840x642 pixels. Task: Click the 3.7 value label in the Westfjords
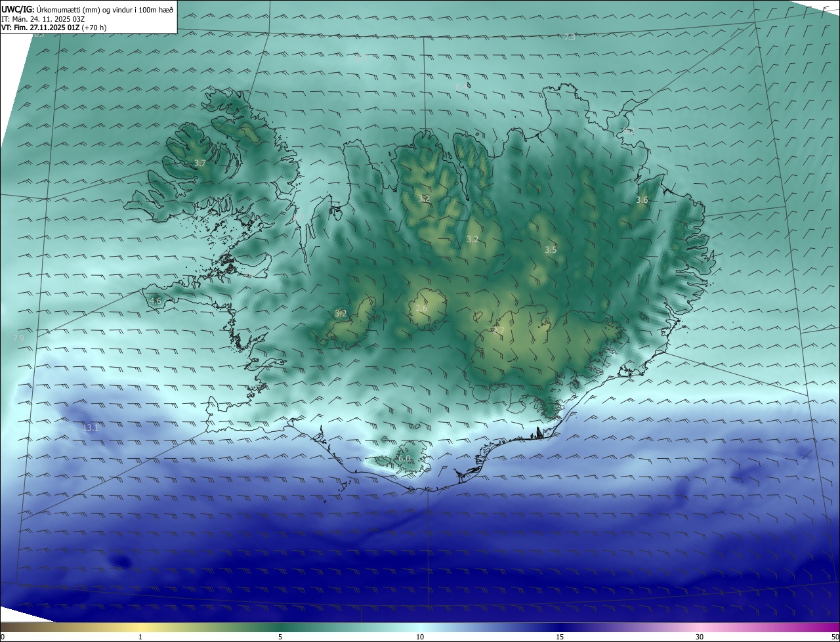[x=200, y=163]
